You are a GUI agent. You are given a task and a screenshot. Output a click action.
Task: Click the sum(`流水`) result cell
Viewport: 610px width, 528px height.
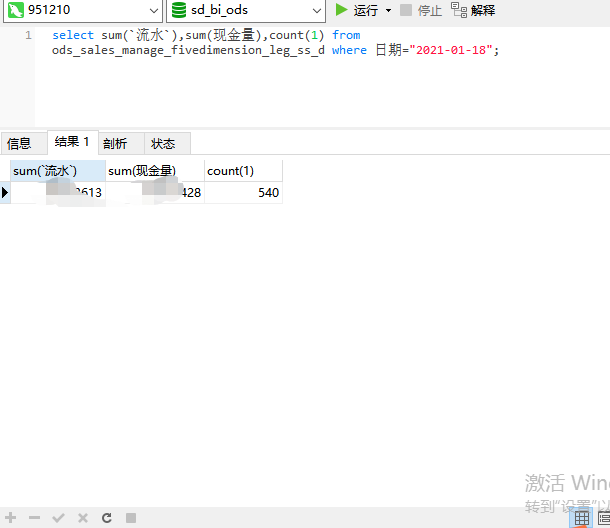coord(58,193)
